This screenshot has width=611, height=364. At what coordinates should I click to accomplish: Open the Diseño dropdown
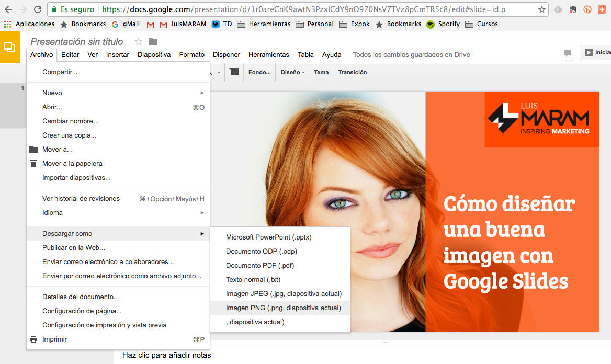pyautogui.click(x=292, y=72)
